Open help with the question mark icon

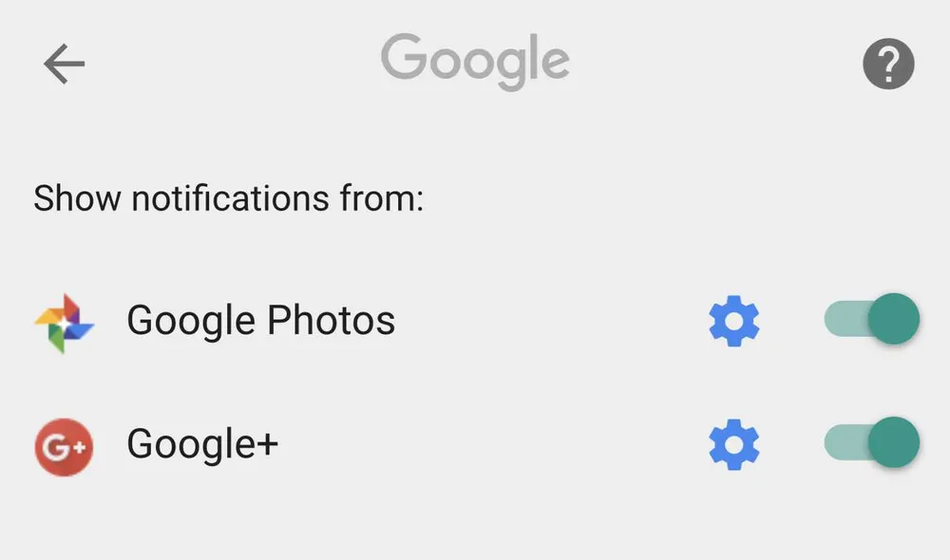888,65
